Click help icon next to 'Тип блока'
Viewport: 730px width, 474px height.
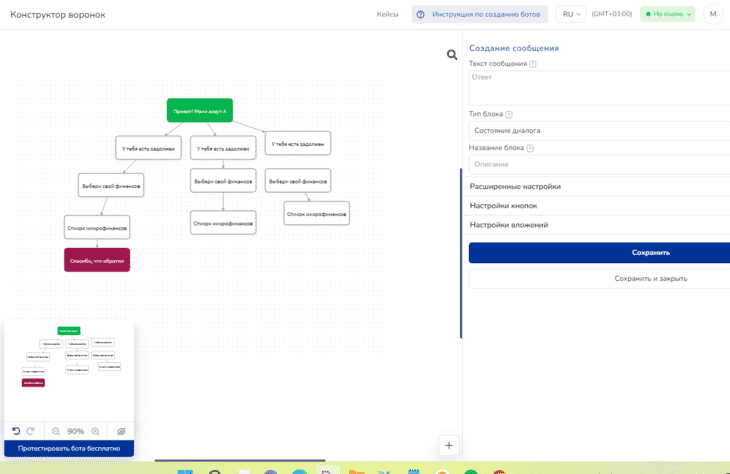[509, 115]
